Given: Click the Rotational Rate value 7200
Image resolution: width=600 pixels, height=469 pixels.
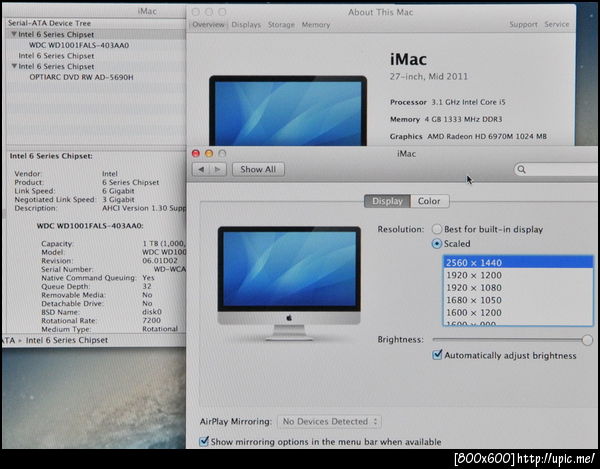Looking at the screenshot, I should click(152, 321).
